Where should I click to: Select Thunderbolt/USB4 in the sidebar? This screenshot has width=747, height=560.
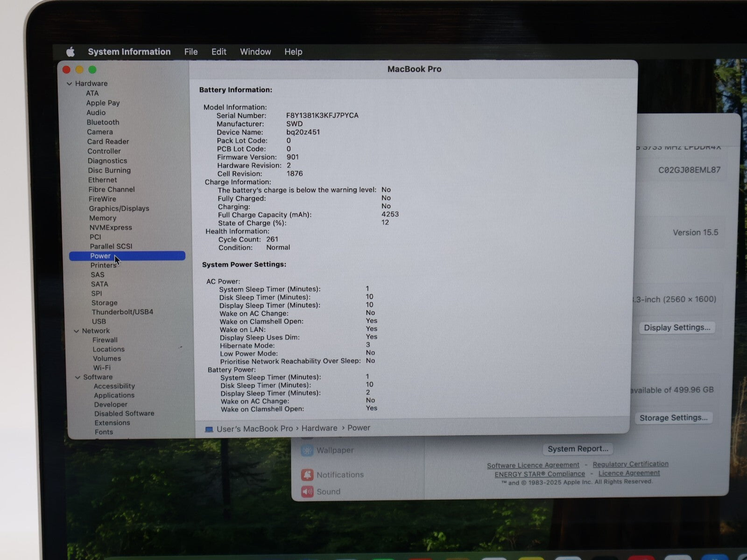tap(122, 312)
